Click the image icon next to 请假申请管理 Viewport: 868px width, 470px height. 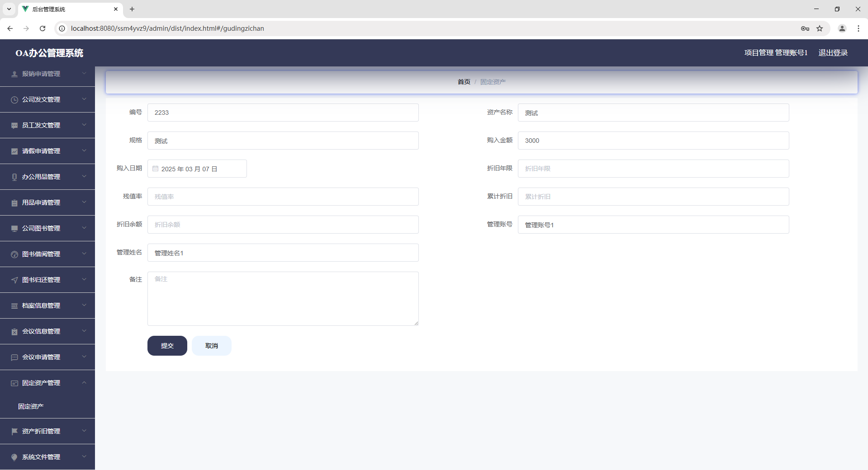point(14,151)
